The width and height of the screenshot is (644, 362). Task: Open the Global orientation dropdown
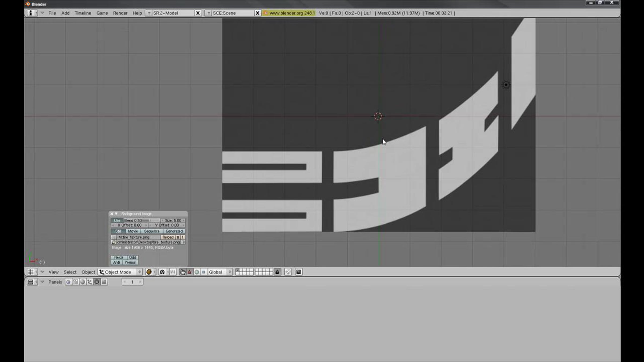click(x=220, y=272)
